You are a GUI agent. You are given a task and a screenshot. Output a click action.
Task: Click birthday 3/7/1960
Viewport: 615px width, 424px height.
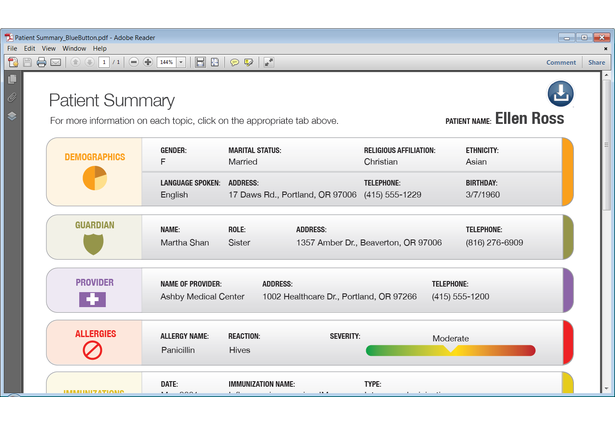(x=483, y=195)
